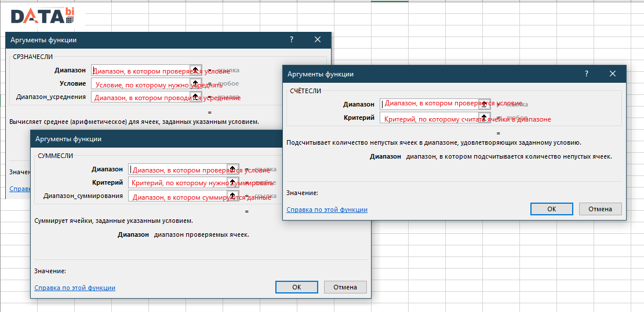This screenshot has height=312, width=644.
Task: Click 'Значение:' label in СЧЁТЕСЛИ dialog
Action: [302, 193]
